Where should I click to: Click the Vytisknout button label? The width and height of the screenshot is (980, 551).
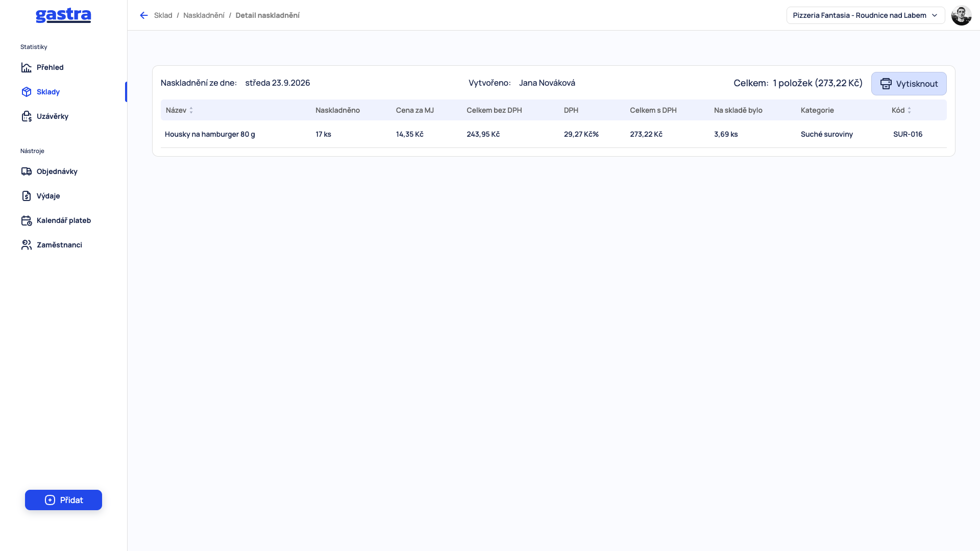[917, 84]
